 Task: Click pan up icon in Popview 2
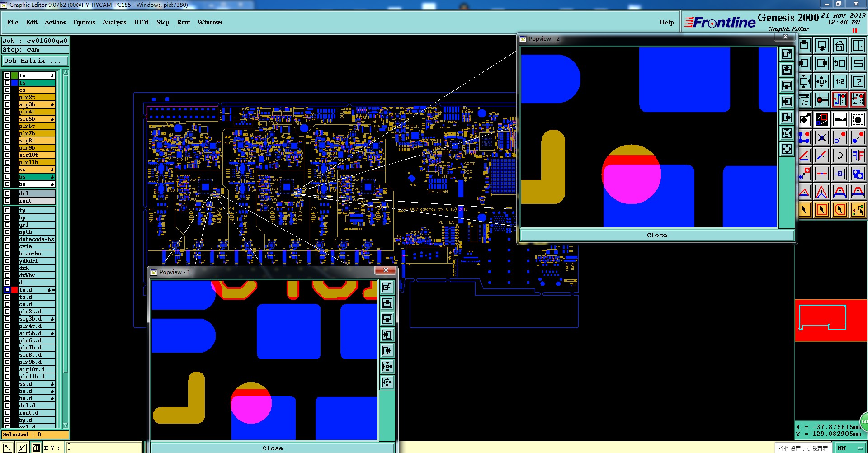(787, 70)
